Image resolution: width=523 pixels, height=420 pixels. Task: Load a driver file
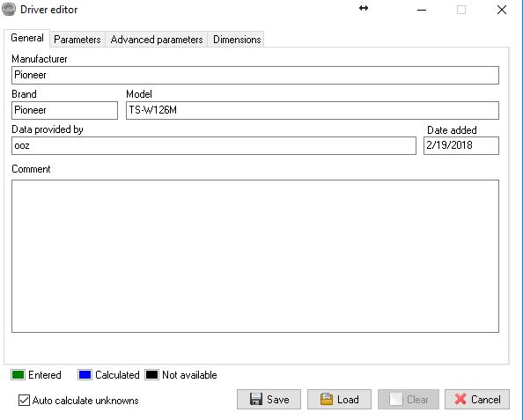(x=339, y=400)
